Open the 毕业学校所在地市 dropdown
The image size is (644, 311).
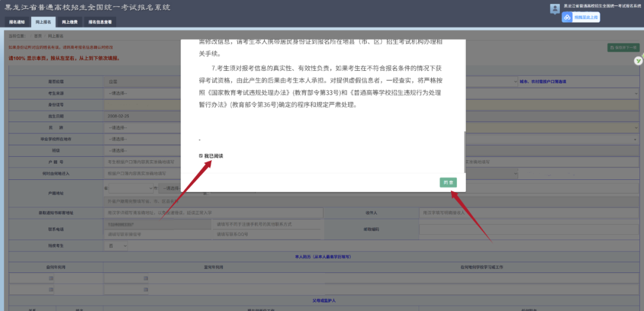[x=143, y=139]
